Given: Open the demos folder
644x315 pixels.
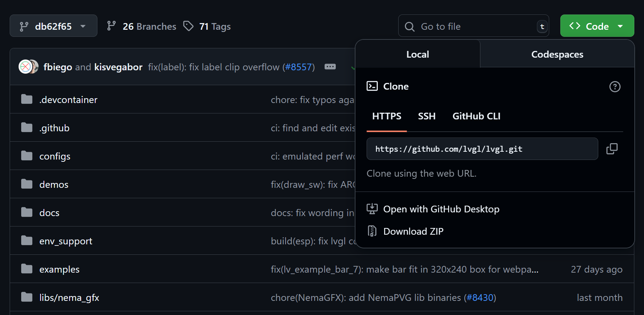Looking at the screenshot, I should [54, 184].
